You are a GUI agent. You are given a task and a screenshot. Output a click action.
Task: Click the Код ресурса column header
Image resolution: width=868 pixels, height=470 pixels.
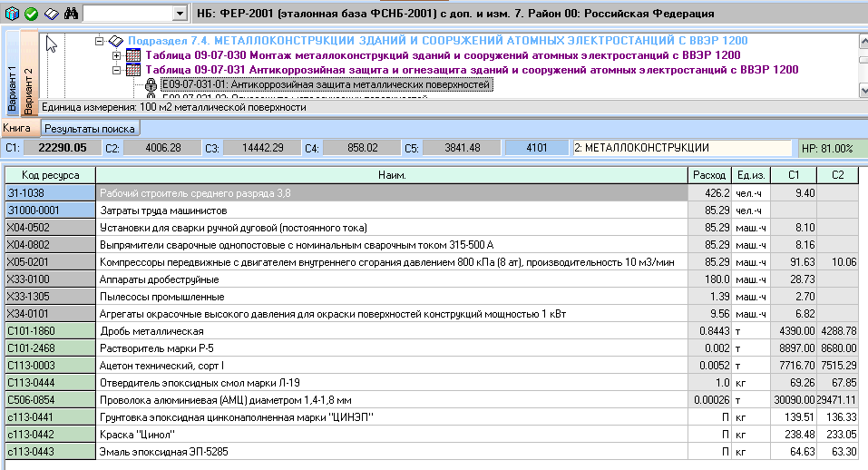pyautogui.click(x=51, y=175)
